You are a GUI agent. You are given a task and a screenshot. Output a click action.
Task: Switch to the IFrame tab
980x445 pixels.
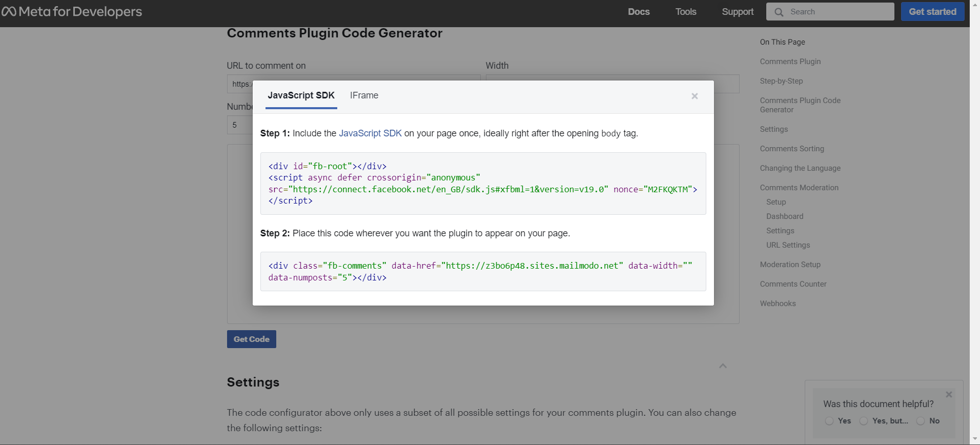[x=364, y=95]
